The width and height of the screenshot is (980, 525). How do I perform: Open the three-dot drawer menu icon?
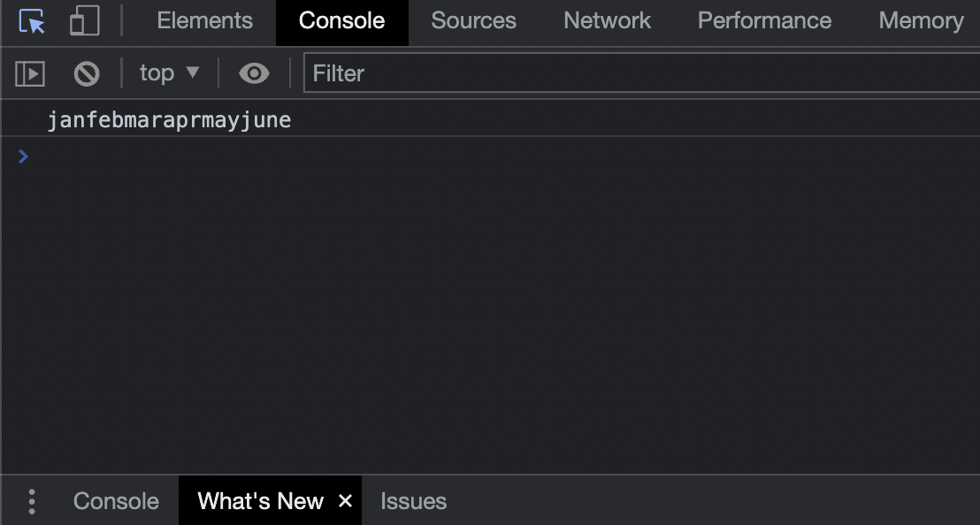click(x=31, y=501)
